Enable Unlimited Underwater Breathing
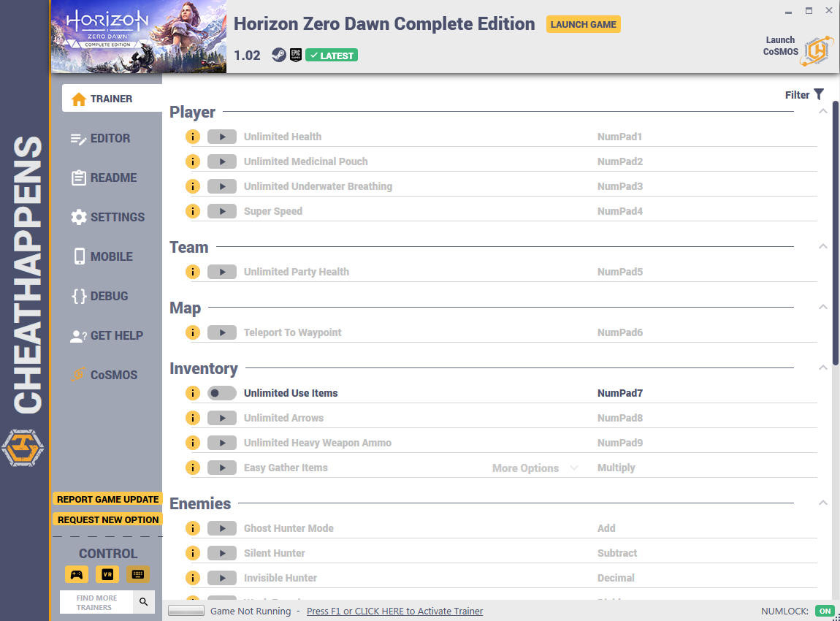Image resolution: width=840 pixels, height=621 pixels. [222, 186]
